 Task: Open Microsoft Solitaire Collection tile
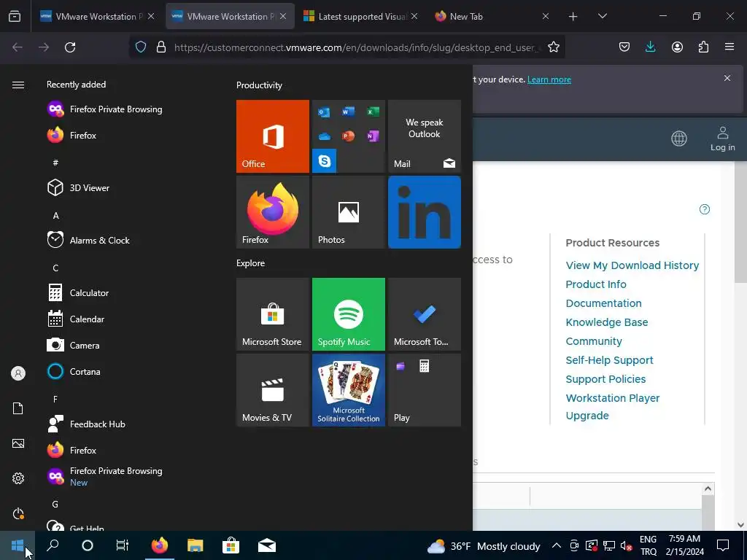pyautogui.click(x=348, y=390)
